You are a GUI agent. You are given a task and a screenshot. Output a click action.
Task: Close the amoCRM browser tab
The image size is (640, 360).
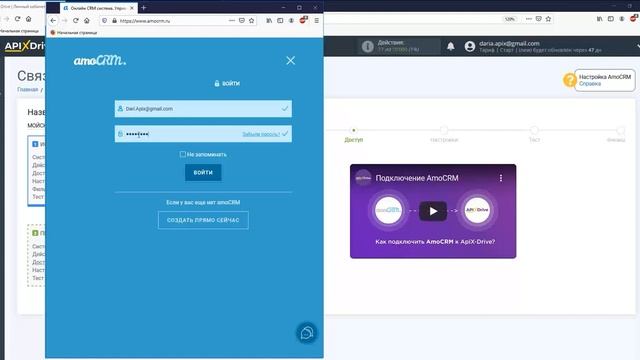[132, 8]
